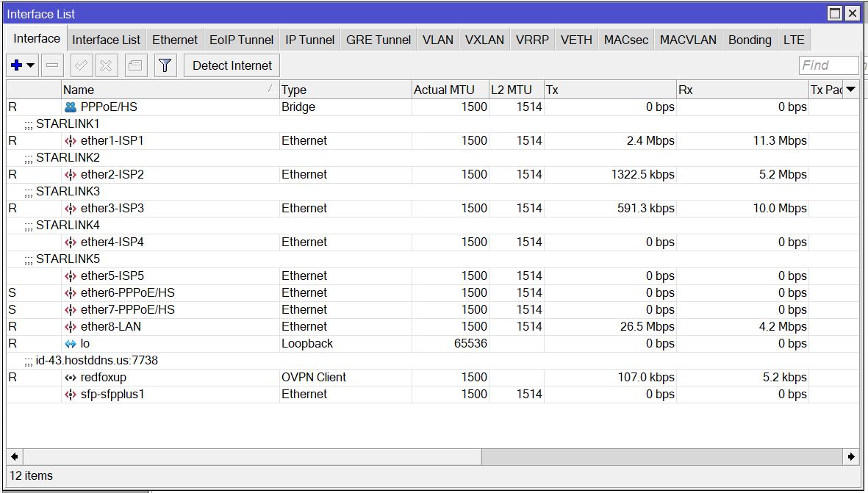Select the STARLINK4 comment row
The height and width of the screenshot is (493, 868).
pyautogui.click(x=432, y=225)
